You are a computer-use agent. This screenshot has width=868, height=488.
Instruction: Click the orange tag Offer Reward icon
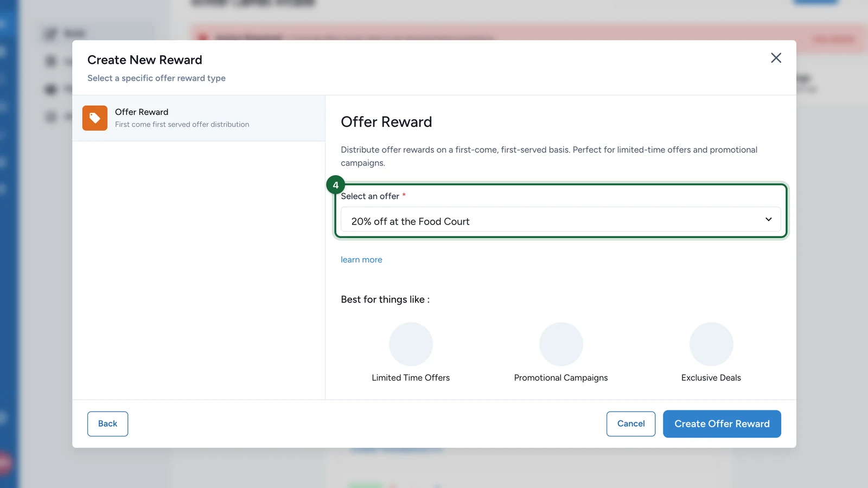[95, 118]
